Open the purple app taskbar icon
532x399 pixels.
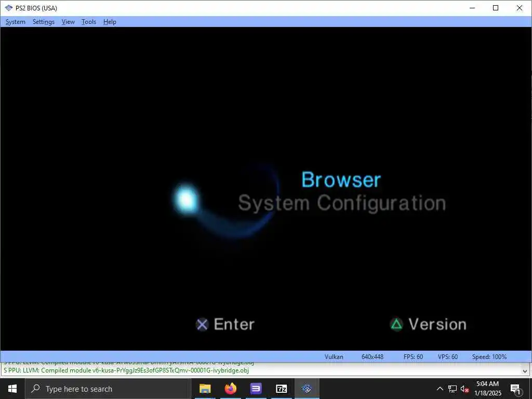coord(256,389)
